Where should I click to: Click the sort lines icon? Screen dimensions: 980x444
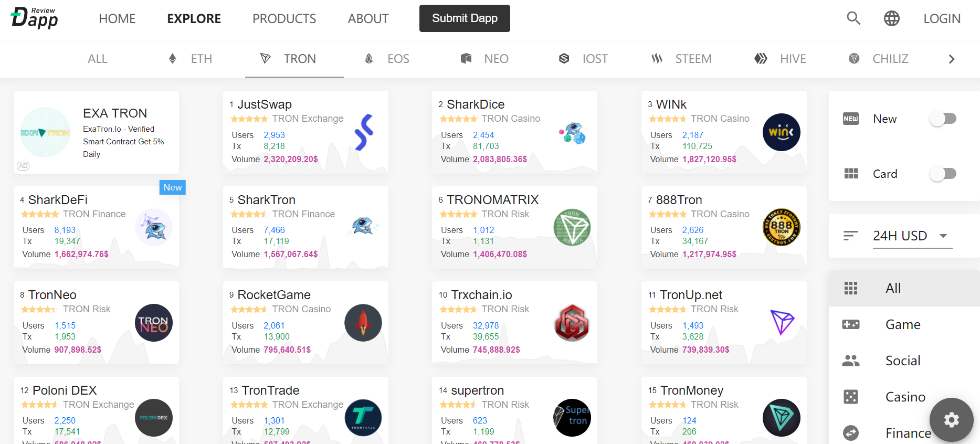click(x=850, y=236)
